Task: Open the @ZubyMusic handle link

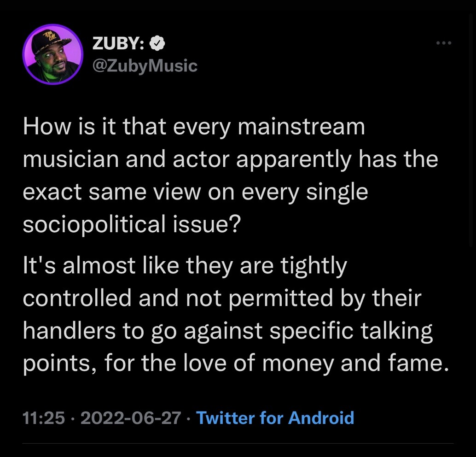Action: tap(145, 66)
